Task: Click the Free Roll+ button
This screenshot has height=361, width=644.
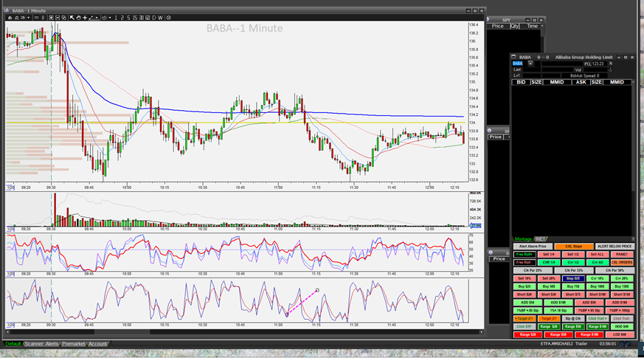Action: tap(524, 254)
